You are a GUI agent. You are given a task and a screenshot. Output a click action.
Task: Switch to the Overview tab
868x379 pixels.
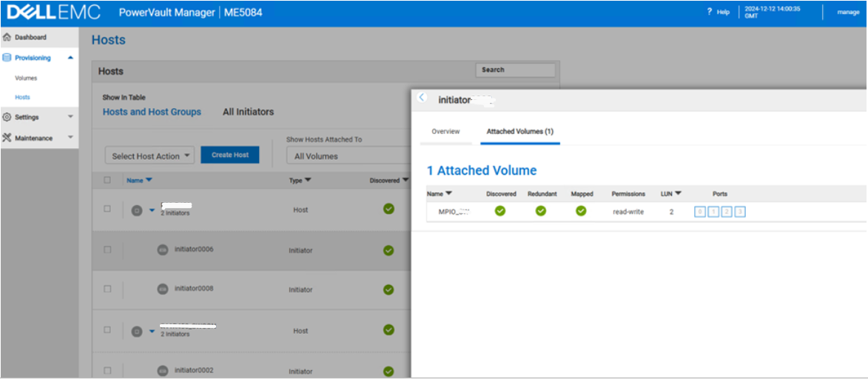(x=445, y=132)
